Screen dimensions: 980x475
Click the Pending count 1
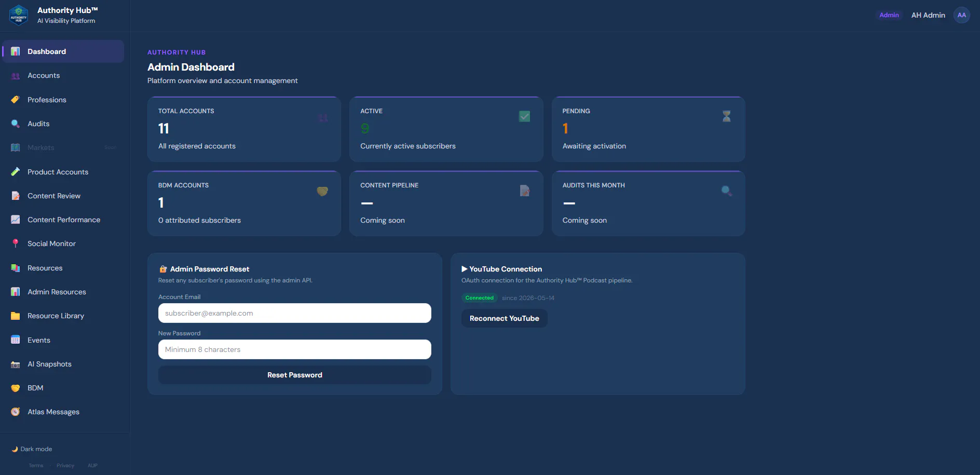pyautogui.click(x=565, y=128)
